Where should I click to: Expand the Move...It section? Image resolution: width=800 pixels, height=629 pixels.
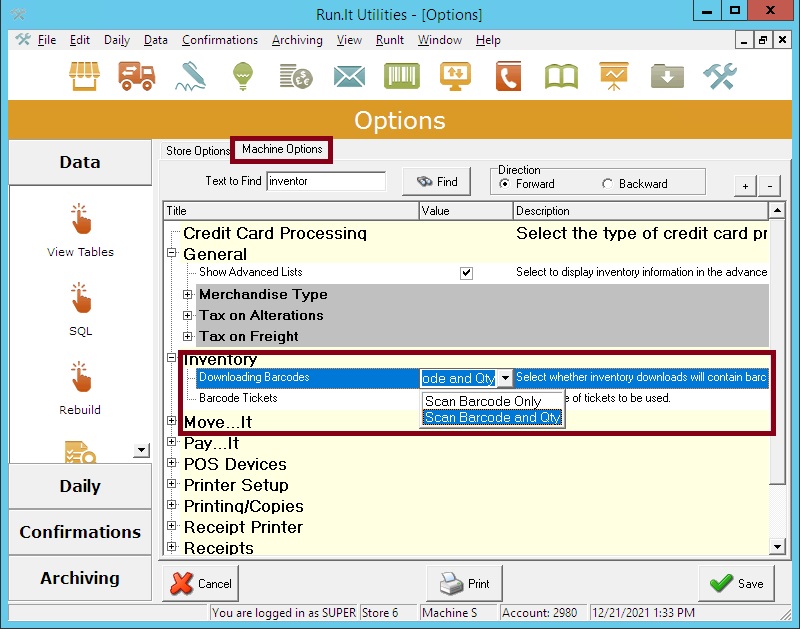172,421
